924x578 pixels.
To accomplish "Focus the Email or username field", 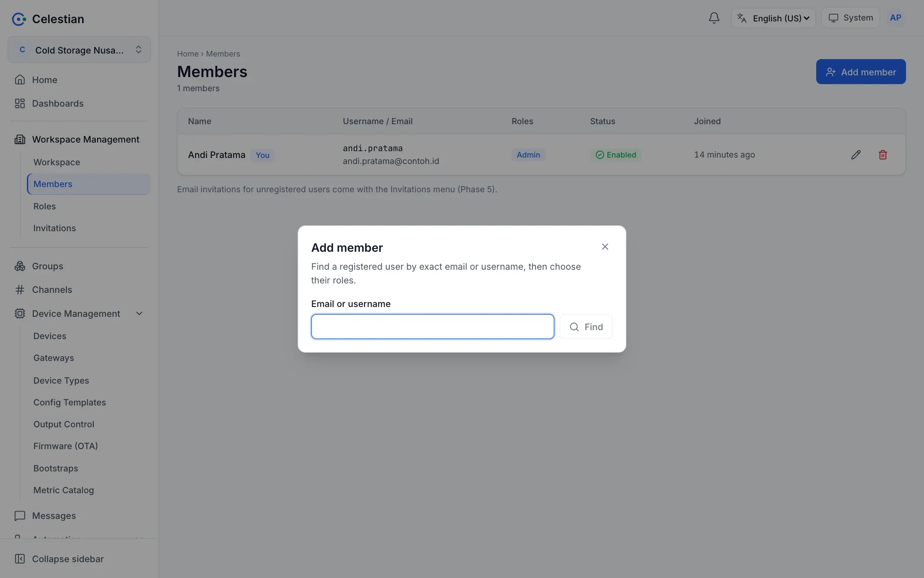I will tap(432, 327).
